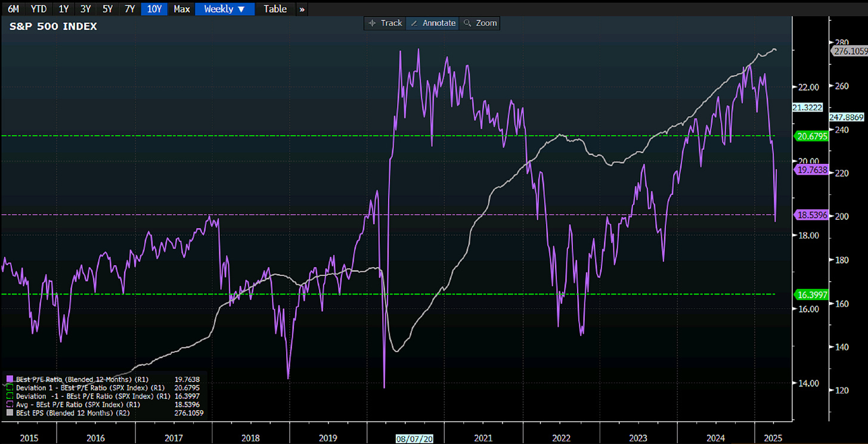Screen dimensions: 868x444
Task: Switch to the 3Y range
Action: (x=85, y=9)
